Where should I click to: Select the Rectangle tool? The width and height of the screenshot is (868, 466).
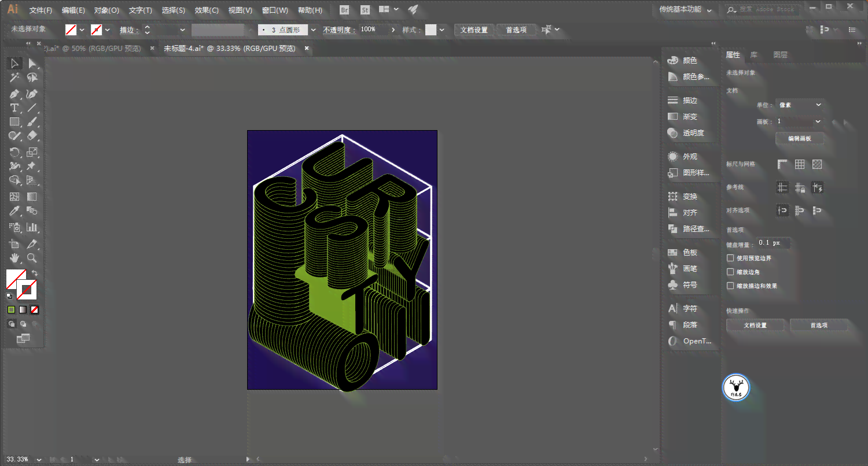(x=15, y=122)
